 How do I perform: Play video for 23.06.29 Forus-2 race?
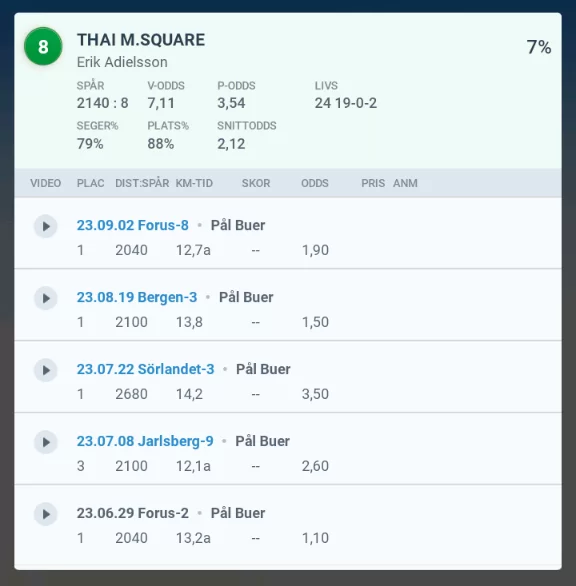click(46, 514)
